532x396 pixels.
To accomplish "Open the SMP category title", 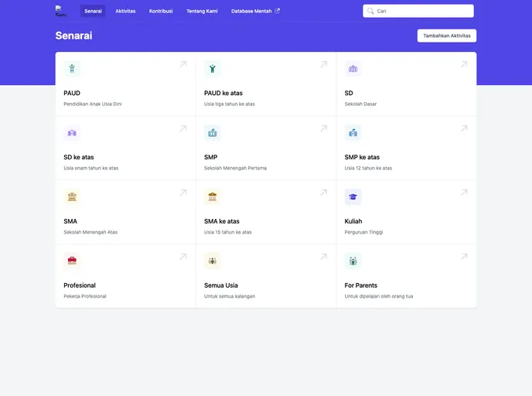I will pos(210,157).
